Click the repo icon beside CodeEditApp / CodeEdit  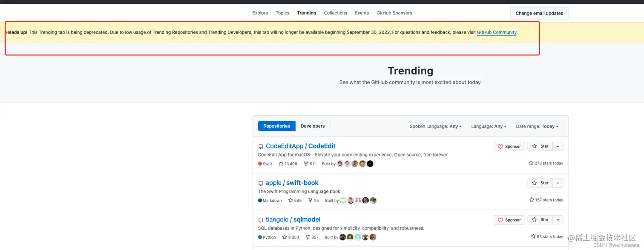pos(261,147)
